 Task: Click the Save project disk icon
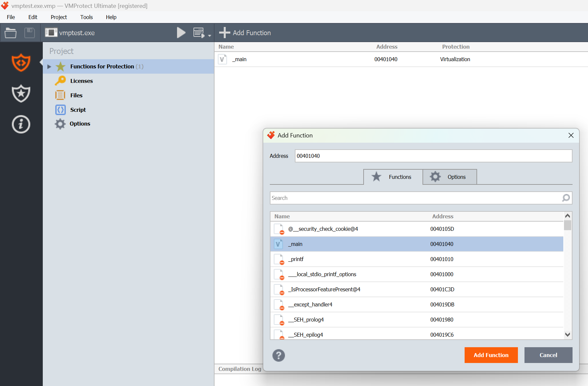30,33
